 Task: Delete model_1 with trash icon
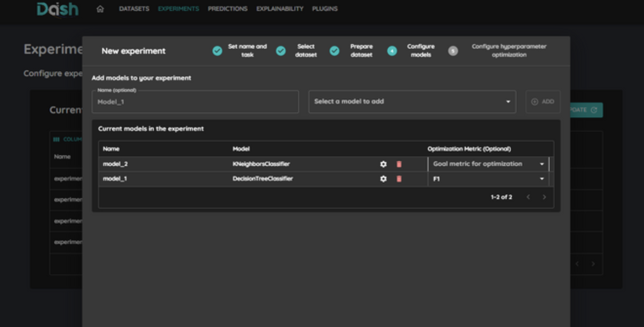point(398,178)
